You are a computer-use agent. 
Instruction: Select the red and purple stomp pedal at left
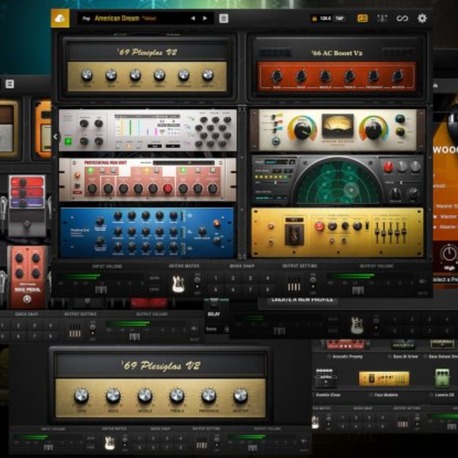pos(27,205)
